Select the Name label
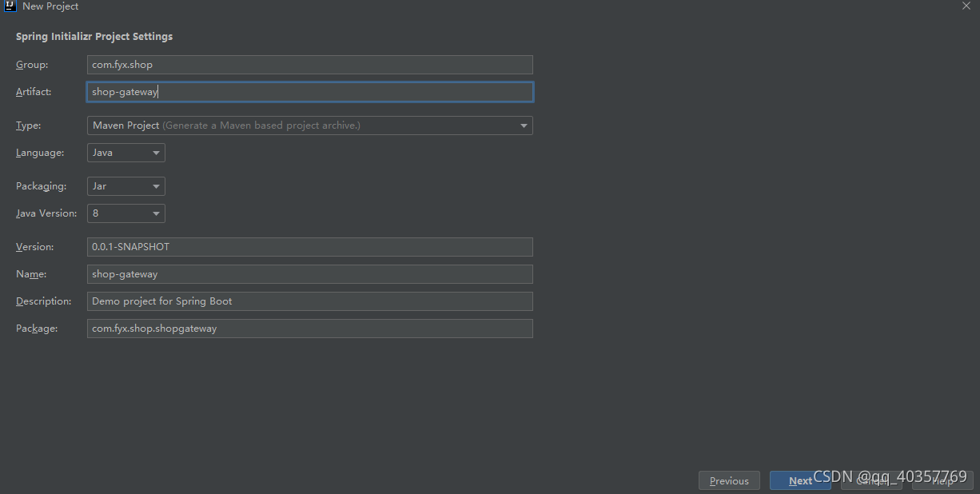 point(31,274)
